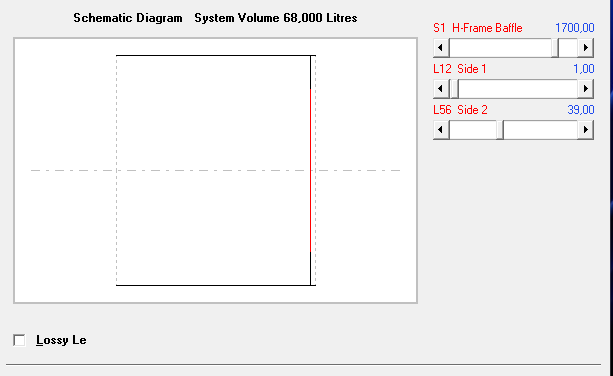
Task: Click the S1 H-Frame Baffle label
Action: coord(478,28)
